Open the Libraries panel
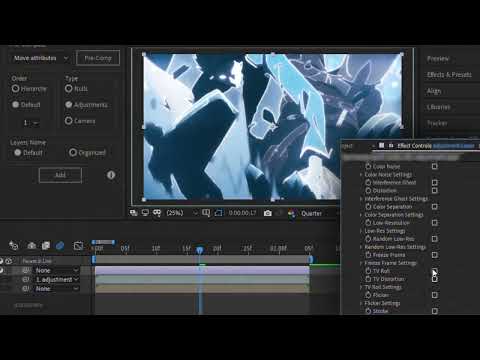Image resolution: width=480 pixels, height=360 pixels. (x=438, y=107)
